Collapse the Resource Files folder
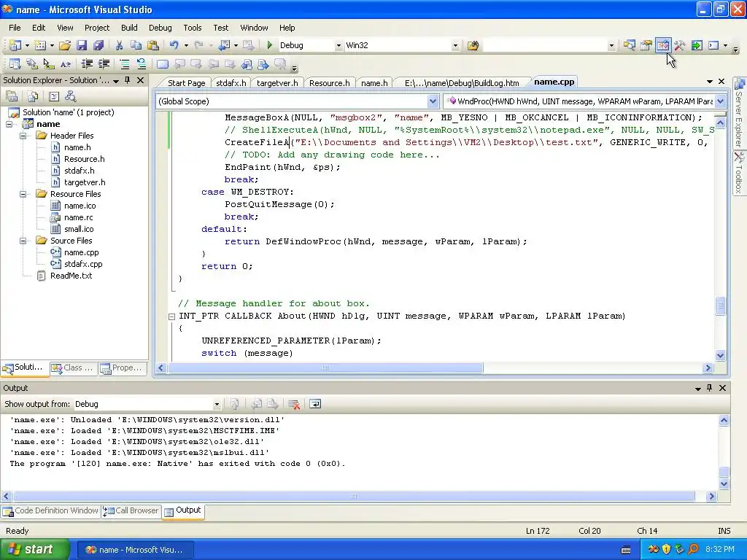This screenshot has height=560, width=747. pos(23,194)
